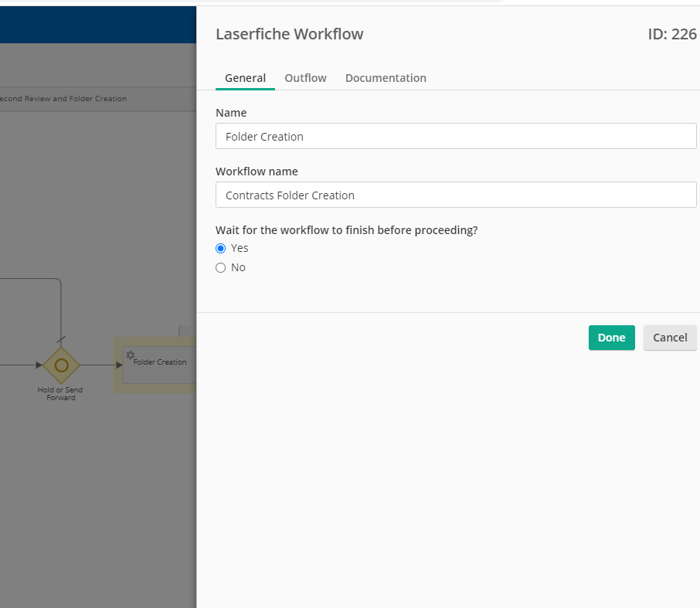Select the Hold or Send Forward gateway
The image size is (700, 608).
pos(61,365)
